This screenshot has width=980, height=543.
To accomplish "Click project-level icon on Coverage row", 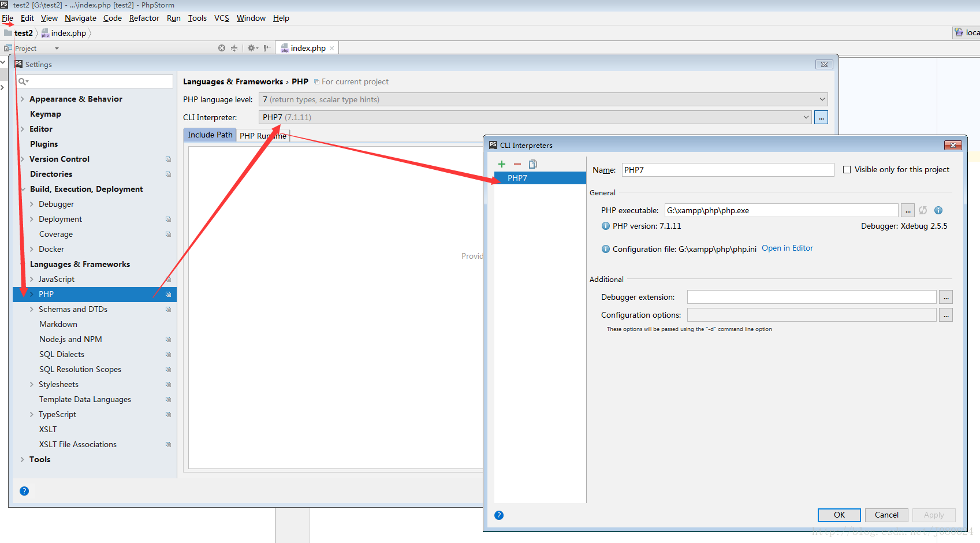I will (x=168, y=235).
